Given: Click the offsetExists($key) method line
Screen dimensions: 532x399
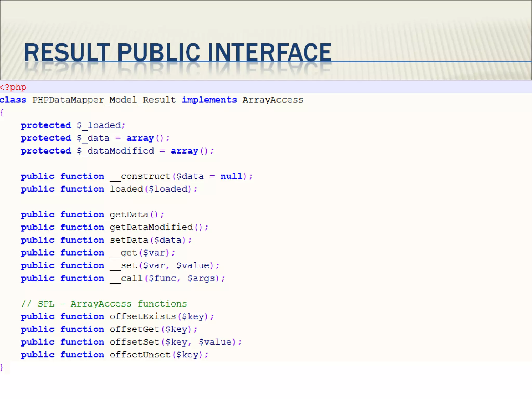Looking at the screenshot, I should pos(117,316).
